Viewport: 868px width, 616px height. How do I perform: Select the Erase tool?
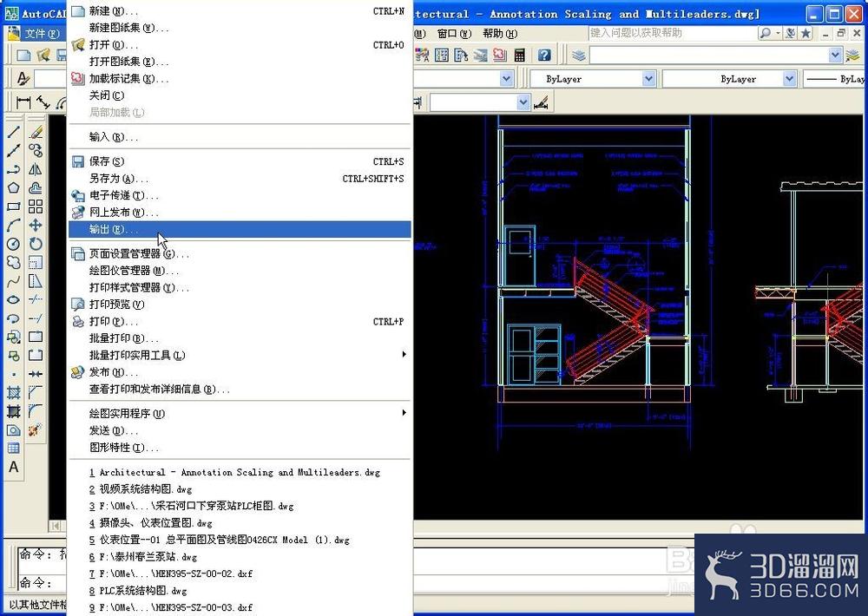36,132
